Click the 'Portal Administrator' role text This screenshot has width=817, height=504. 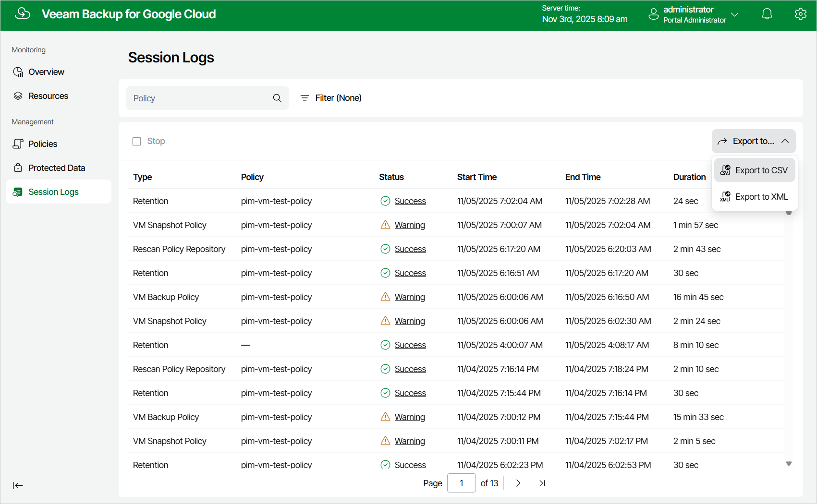tap(695, 20)
